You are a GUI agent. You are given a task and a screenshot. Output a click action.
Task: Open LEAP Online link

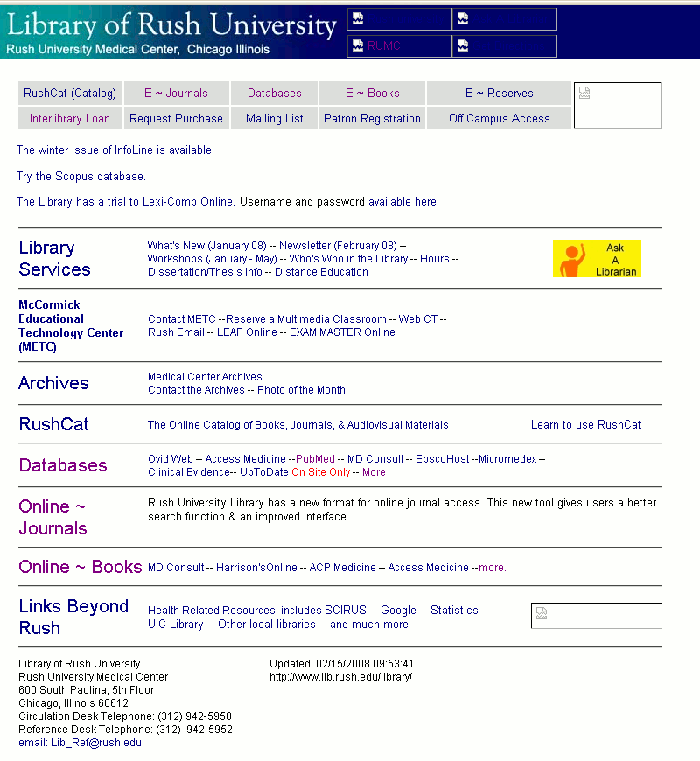click(x=247, y=332)
